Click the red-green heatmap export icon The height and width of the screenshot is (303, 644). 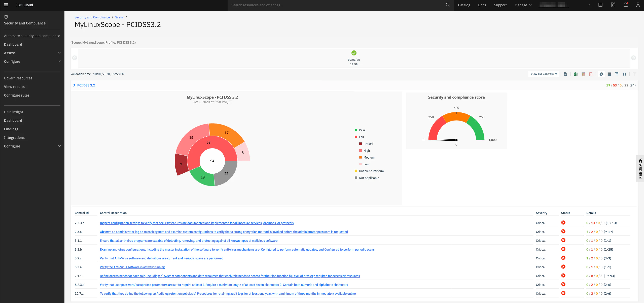(583, 74)
